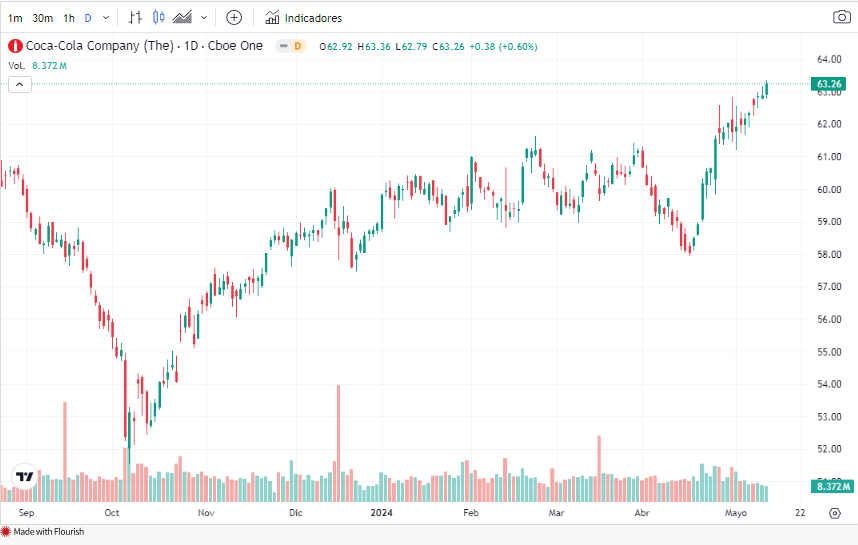Click the O 62.92 open value
The width and height of the screenshot is (858, 545).
(x=336, y=47)
